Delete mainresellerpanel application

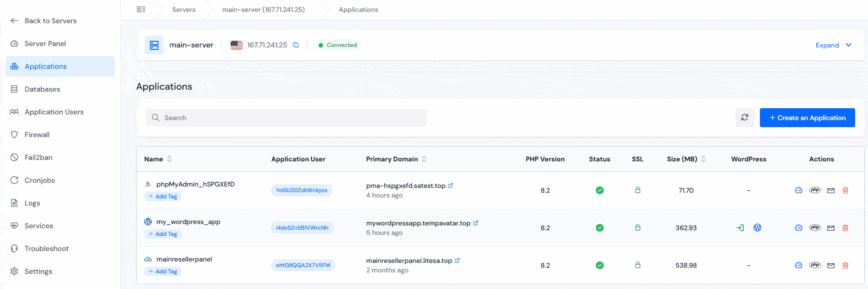click(x=845, y=265)
